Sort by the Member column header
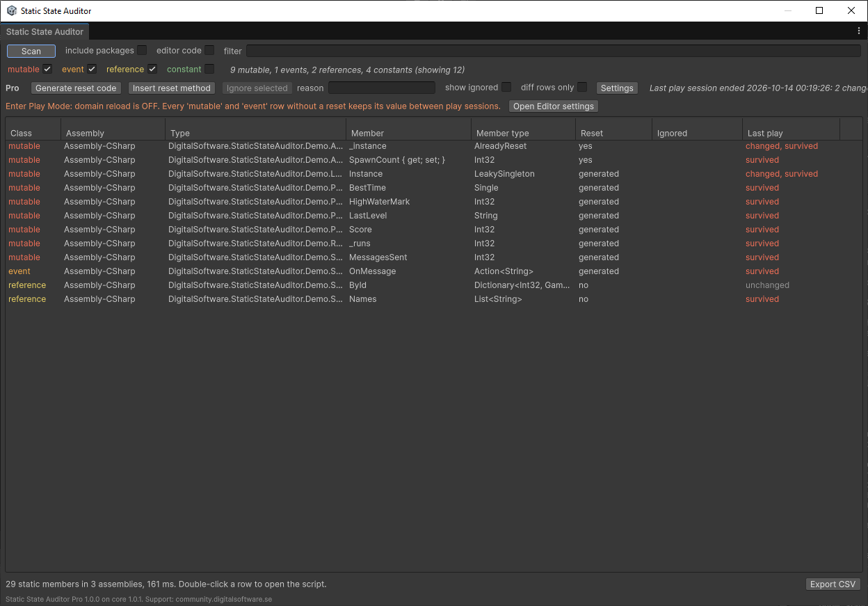 tap(408, 133)
